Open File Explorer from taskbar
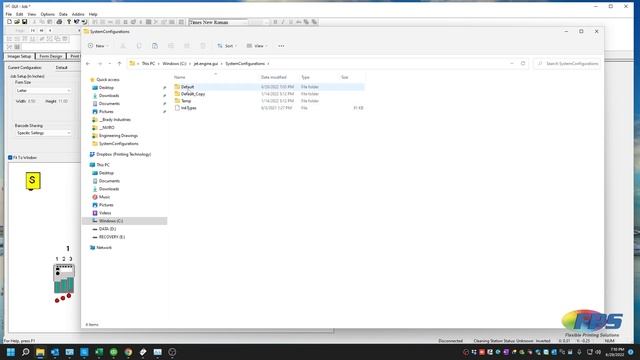640x360 pixels. coord(40,352)
